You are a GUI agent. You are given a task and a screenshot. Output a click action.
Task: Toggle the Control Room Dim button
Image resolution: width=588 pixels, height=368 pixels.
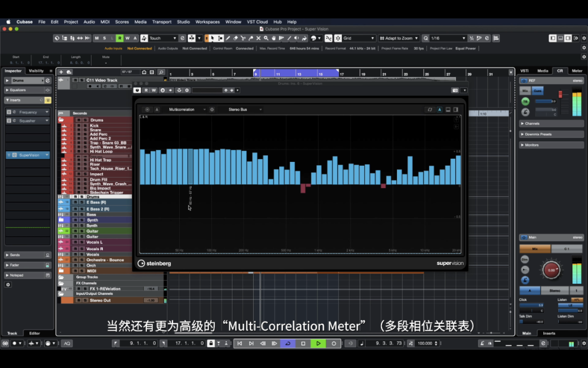[x=525, y=260]
